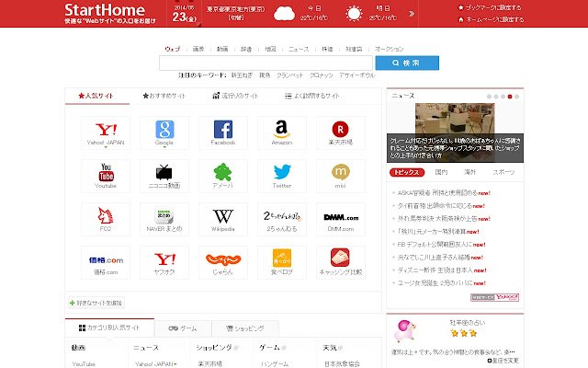Screen dimensions: 588x368
Task: Click the set as homepage link
Action: pos(491,19)
